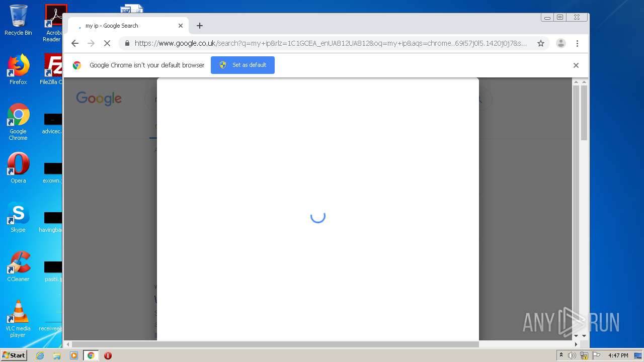644x362 pixels.
Task: View site information via the padlock icon
Action: pyautogui.click(x=127, y=43)
